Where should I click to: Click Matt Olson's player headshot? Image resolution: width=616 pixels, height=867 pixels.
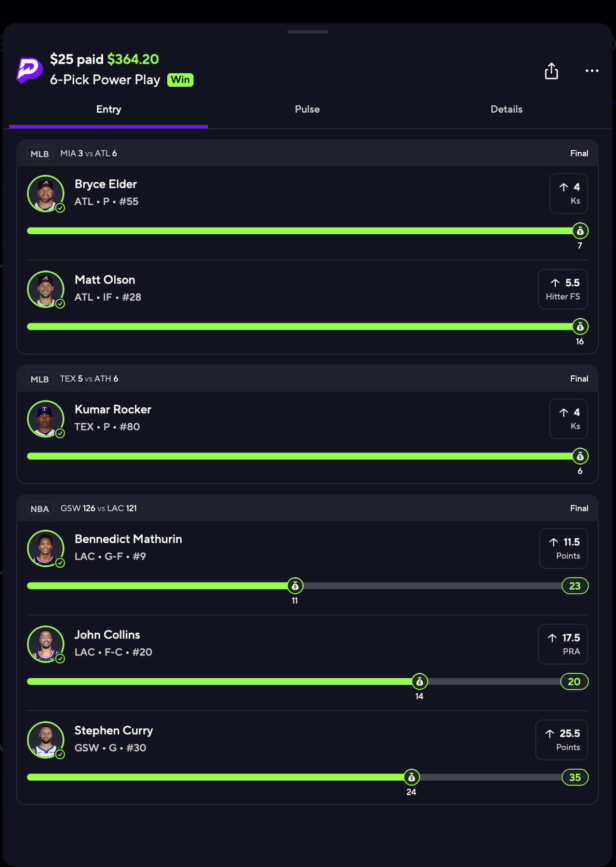(46, 289)
